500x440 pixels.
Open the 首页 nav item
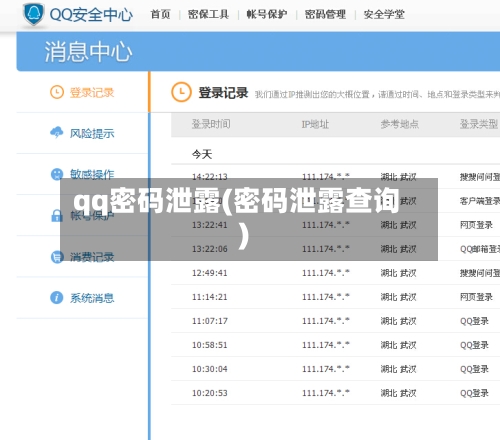point(160,14)
